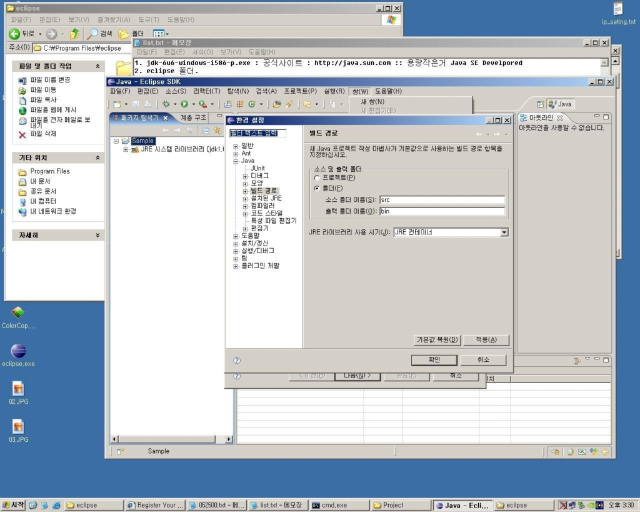Select 설치된 JRE in preferences tree
Image resolution: width=640 pixels, height=512 pixels.
[266, 198]
